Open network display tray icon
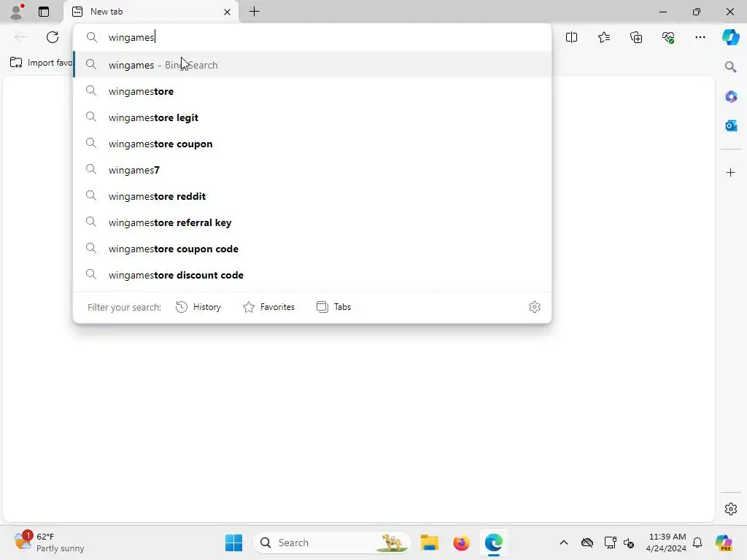747x560 pixels. [x=610, y=542]
